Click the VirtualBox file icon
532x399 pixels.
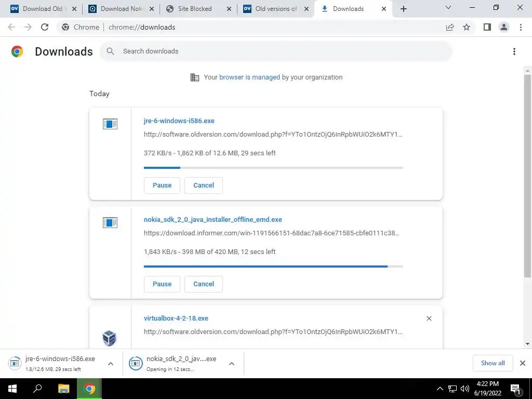coord(109,338)
